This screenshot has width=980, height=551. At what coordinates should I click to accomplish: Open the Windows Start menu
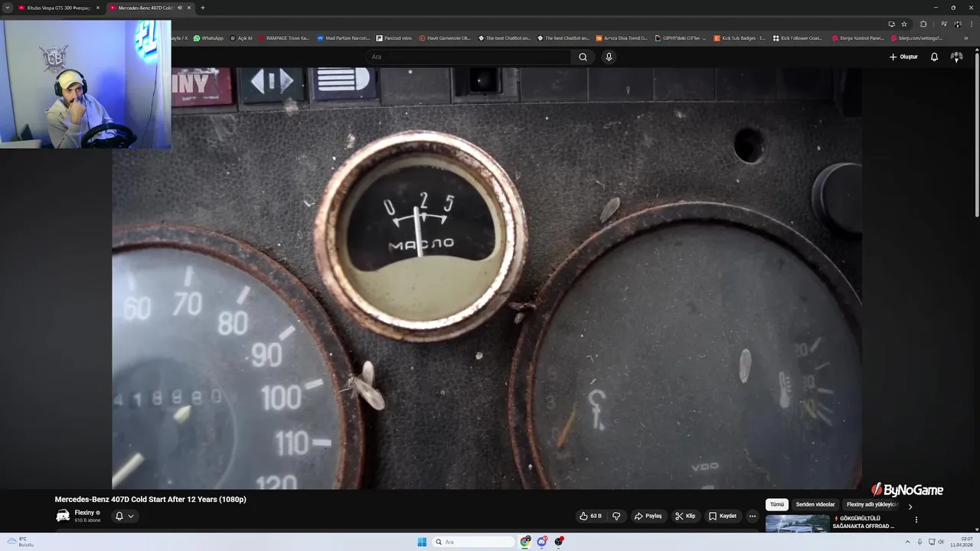[x=422, y=542]
